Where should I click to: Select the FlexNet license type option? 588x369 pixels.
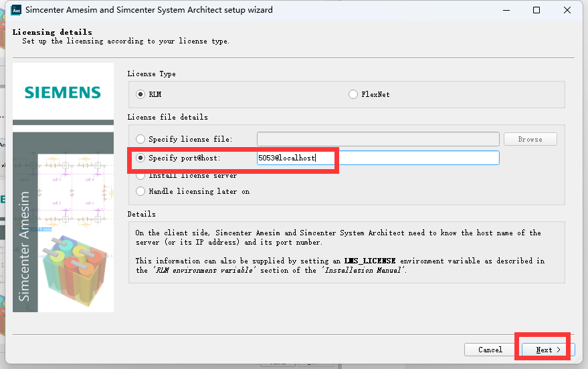[x=353, y=94]
